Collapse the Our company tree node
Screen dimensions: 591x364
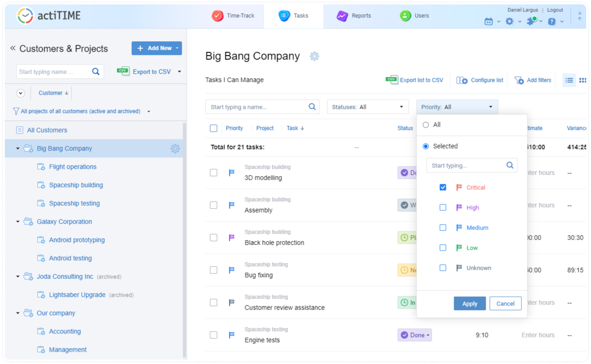(x=18, y=313)
